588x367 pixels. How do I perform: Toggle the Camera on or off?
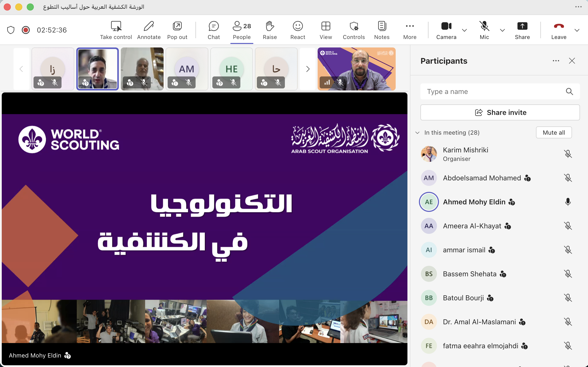(446, 30)
